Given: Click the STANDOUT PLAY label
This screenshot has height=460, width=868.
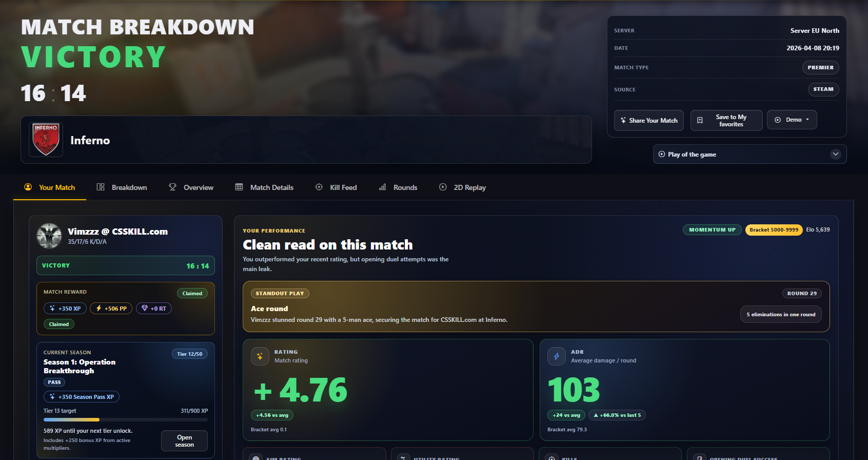Looking at the screenshot, I should [x=280, y=293].
